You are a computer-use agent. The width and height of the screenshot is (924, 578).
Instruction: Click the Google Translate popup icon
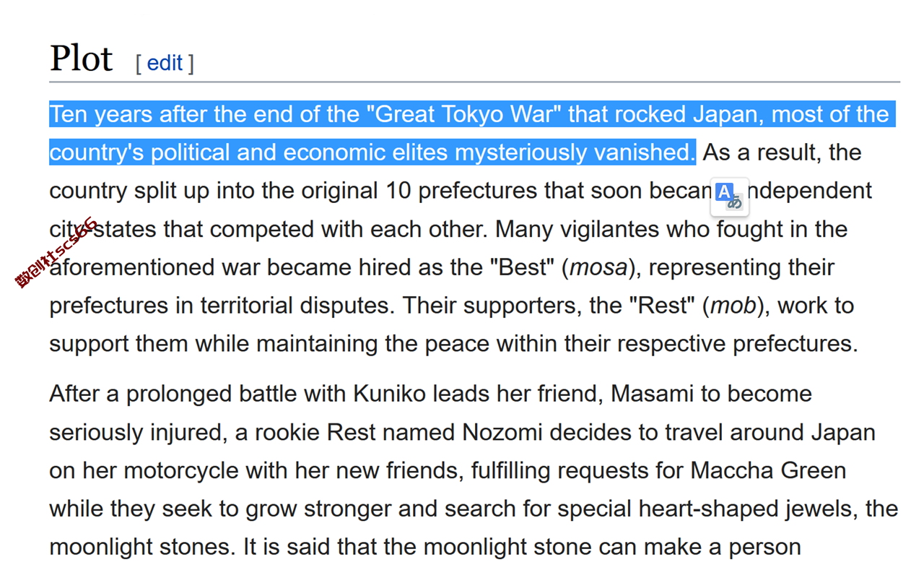730,197
